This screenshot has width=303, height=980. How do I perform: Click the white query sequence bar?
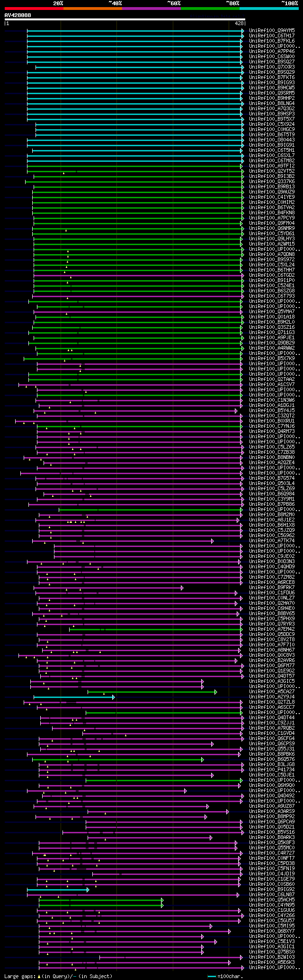tap(125, 19)
